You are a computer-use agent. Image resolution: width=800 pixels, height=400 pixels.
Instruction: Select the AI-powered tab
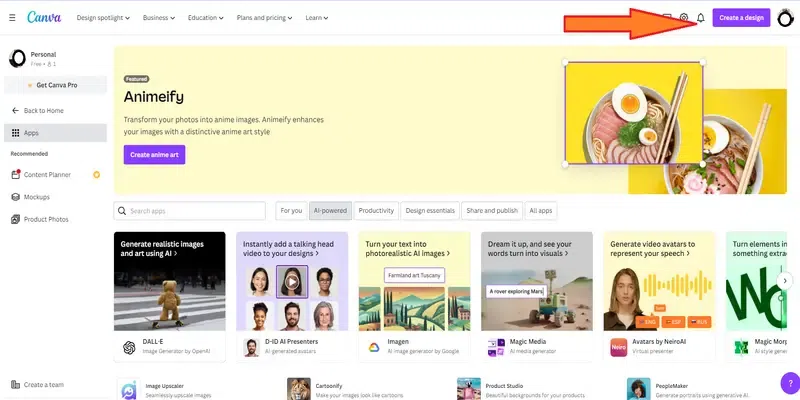(330, 211)
